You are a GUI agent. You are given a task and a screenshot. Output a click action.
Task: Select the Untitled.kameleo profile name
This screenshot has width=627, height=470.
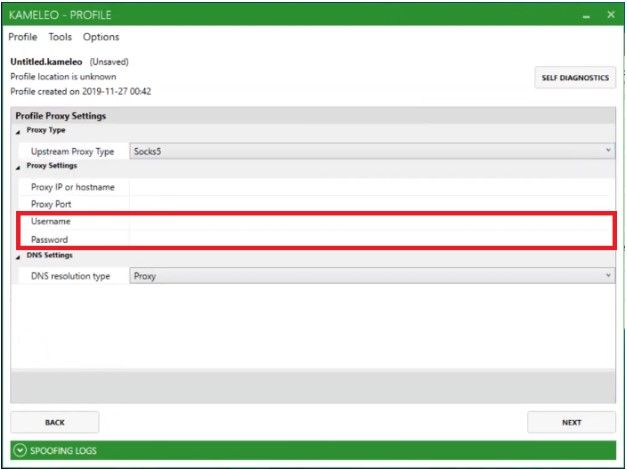(x=46, y=62)
